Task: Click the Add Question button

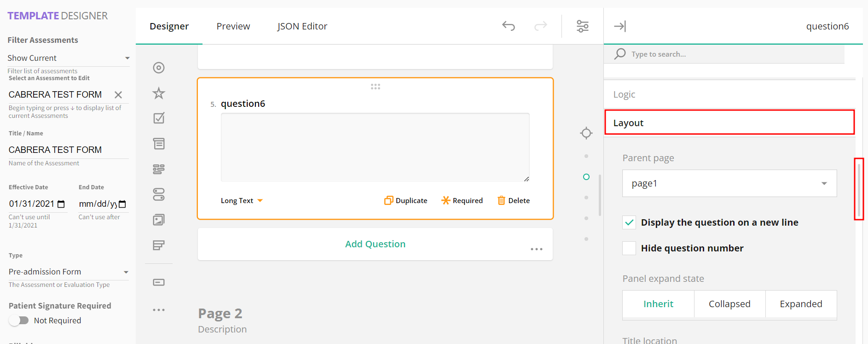Action: pos(375,244)
